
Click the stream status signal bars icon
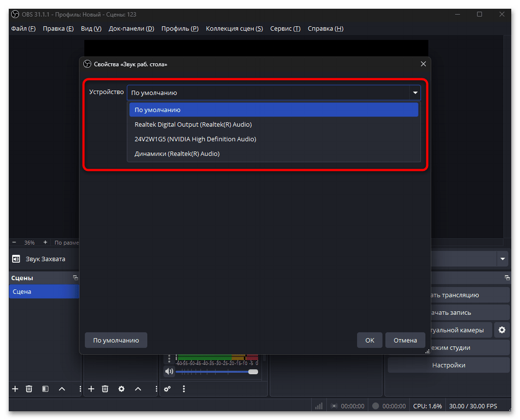point(319,406)
